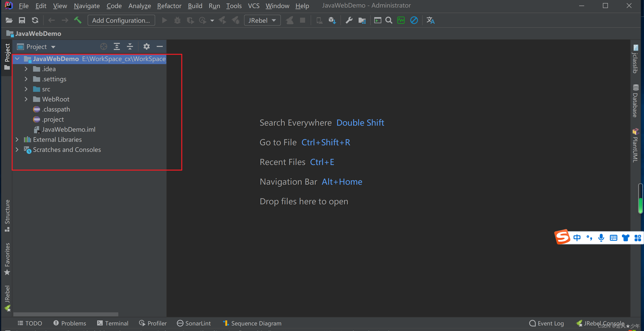Click the green monitor toolbar icon
Screen dimensions: 644x331
[x=401, y=20]
